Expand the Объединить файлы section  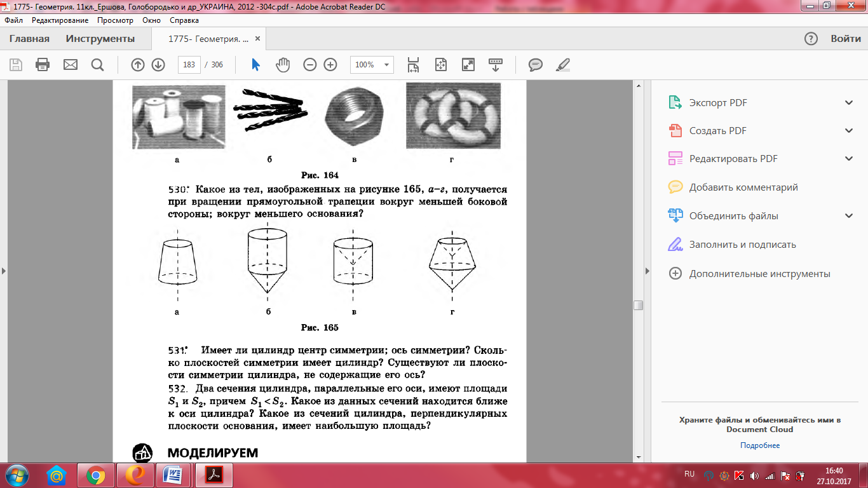849,216
